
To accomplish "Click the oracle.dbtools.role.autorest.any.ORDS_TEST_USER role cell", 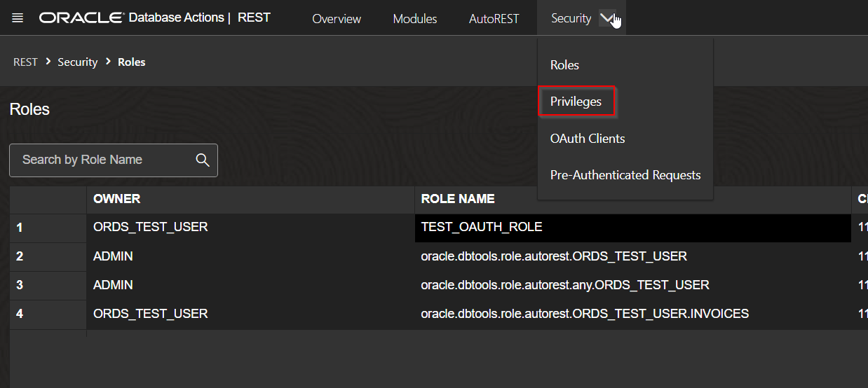I will coord(564,285).
